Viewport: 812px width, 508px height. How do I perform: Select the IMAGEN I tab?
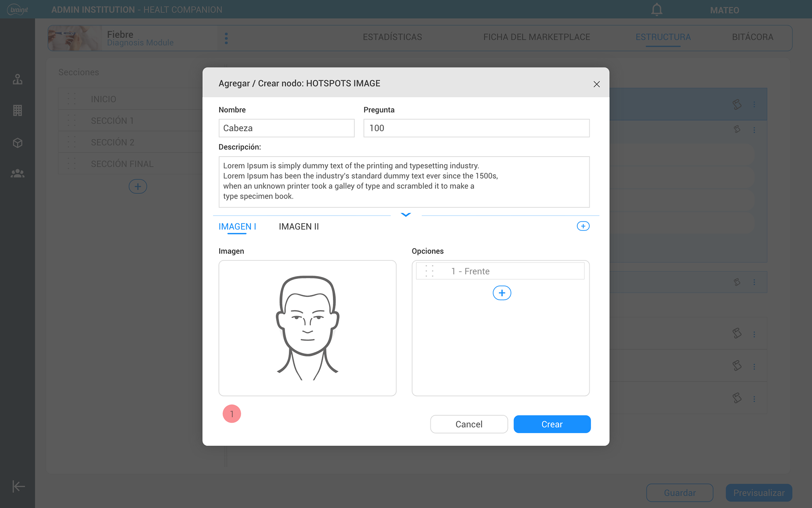tap(237, 226)
